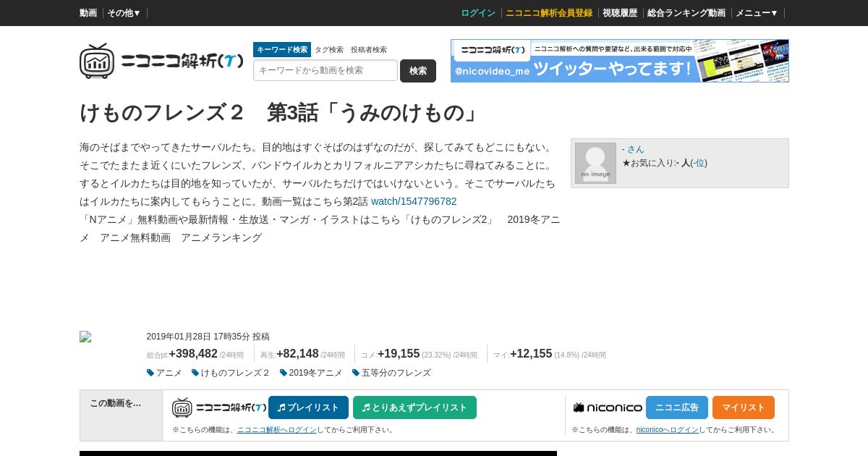
Task: Open 視聴履歴 viewing history
Action: click(620, 13)
